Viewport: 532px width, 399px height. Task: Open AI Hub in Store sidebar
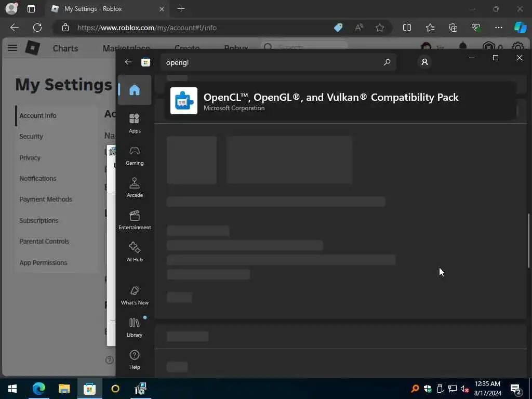135,252
